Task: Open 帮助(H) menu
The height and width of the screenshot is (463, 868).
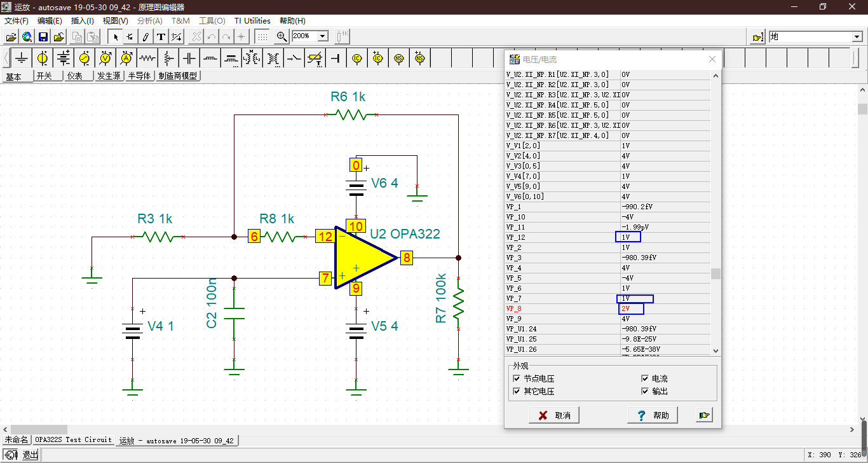Action: [x=292, y=21]
